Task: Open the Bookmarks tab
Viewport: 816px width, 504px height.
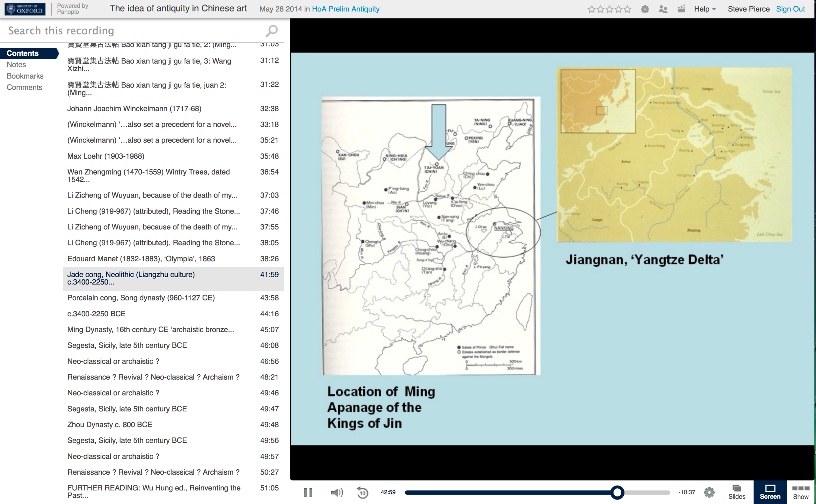Action: pyautogui.click(x=25, y=76)
